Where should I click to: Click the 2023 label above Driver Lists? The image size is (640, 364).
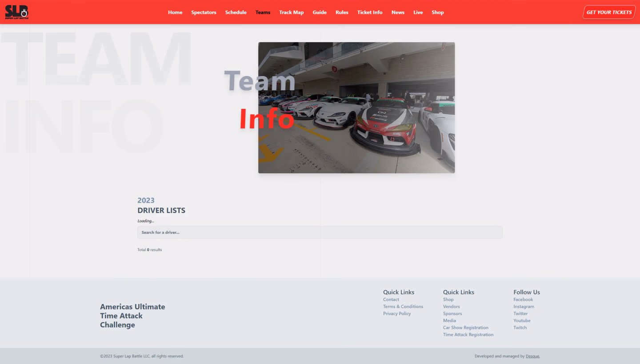point(146,200)
